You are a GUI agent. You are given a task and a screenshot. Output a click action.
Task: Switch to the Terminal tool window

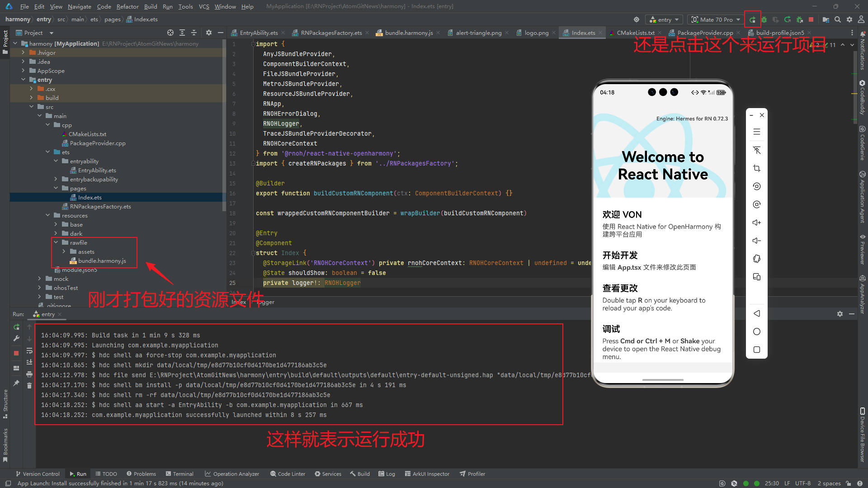coord(179,474)
